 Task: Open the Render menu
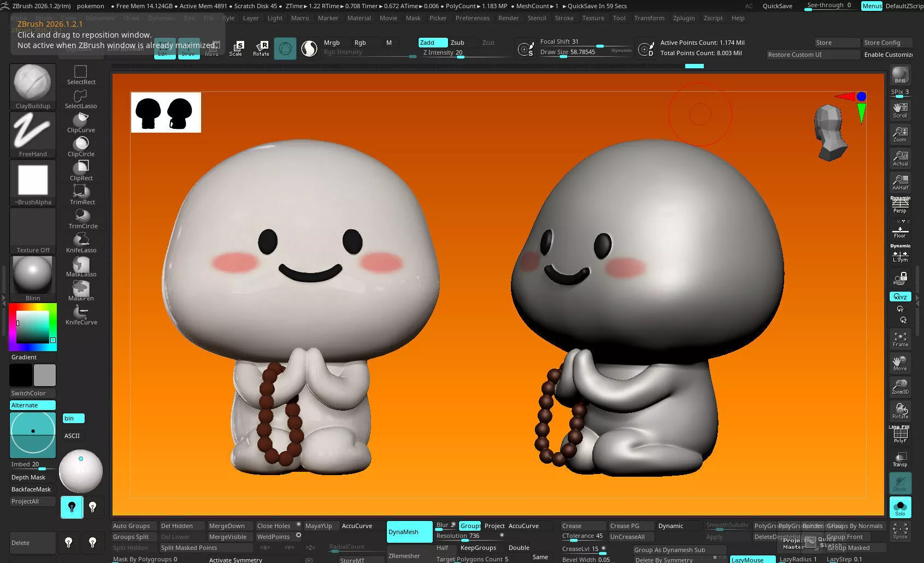coord(508,18)
